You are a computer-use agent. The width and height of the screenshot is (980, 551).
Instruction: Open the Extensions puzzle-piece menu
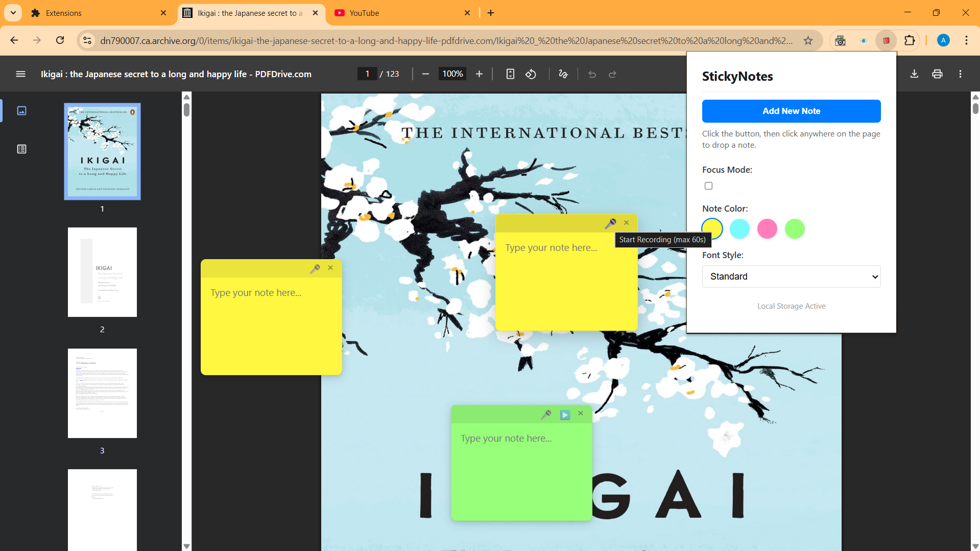(x=910, y=40)
